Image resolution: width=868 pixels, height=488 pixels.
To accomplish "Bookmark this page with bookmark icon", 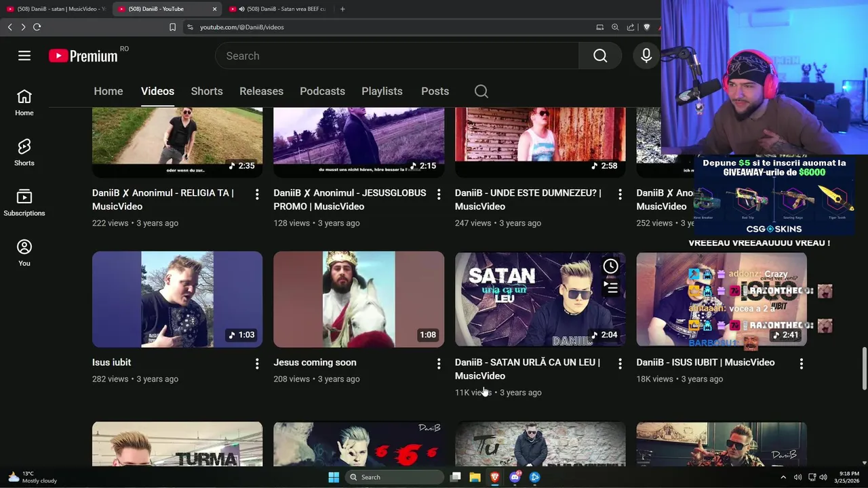I will 172,27.
